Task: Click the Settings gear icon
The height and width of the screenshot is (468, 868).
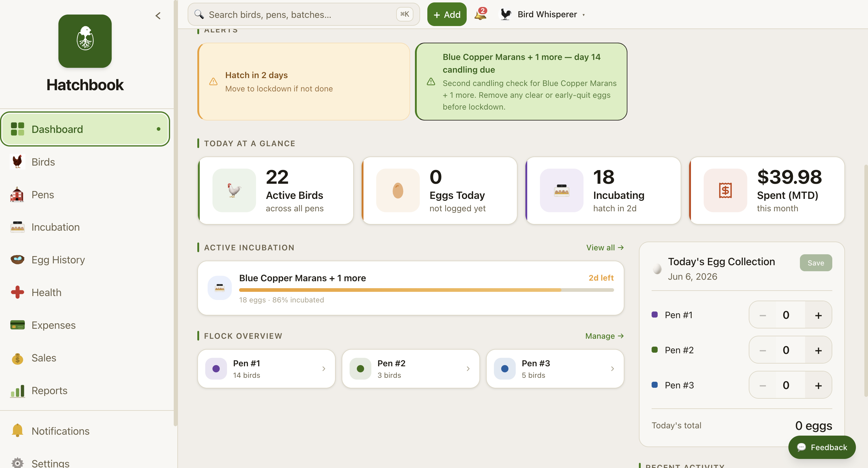Action: [17, 463]
